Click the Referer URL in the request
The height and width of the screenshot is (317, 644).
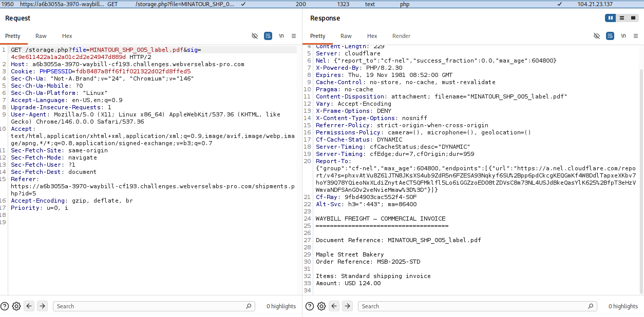click(153, 190)
